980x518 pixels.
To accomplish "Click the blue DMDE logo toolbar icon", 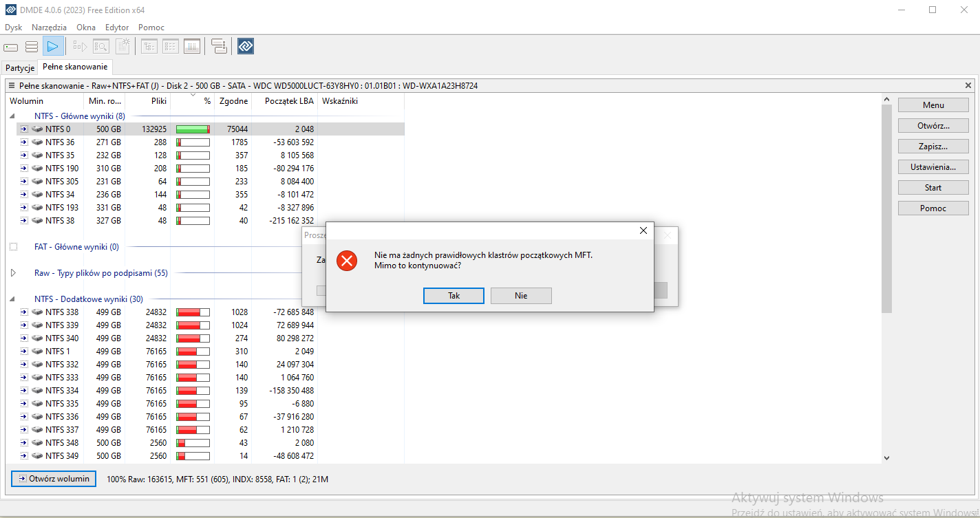I will click(246, 46).
